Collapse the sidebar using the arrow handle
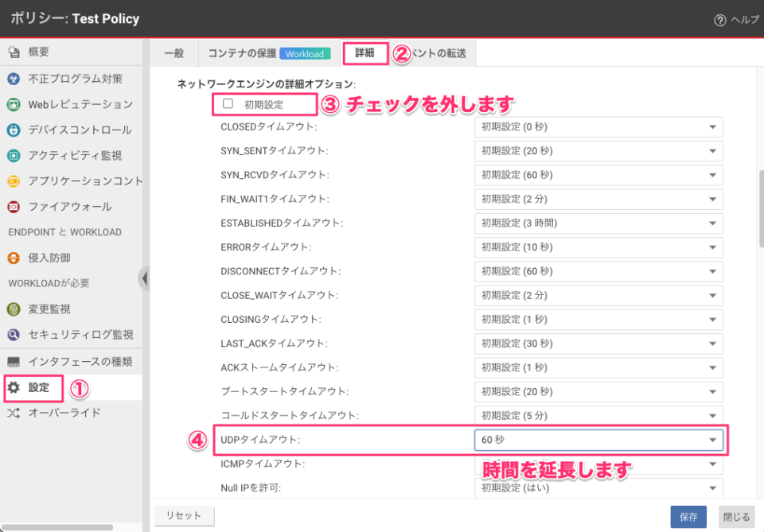Screen dimensions: 764x532 pyautogui.click(x=144, y=278)
